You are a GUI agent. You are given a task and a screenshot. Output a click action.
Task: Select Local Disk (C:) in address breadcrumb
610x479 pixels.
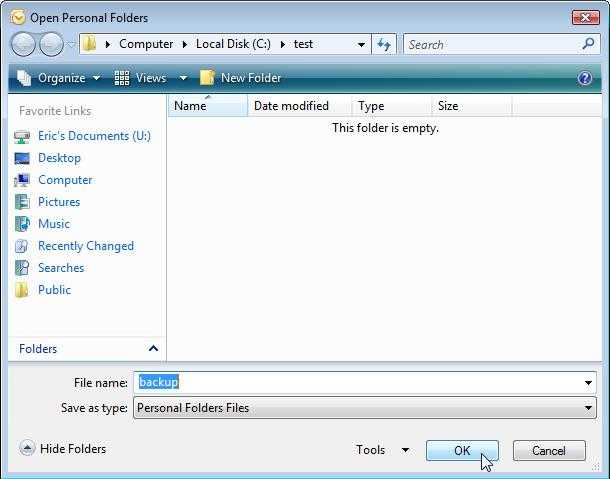tap(233, 44)
